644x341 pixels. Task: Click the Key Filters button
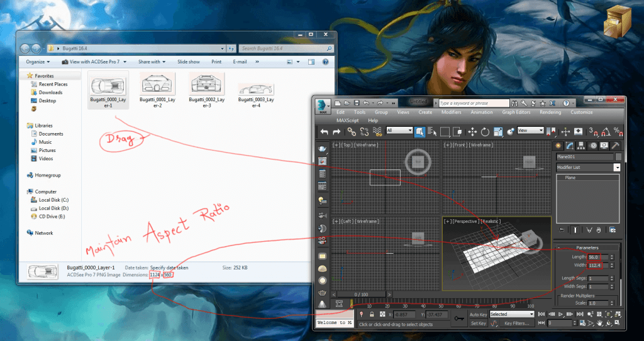[516, 323]
